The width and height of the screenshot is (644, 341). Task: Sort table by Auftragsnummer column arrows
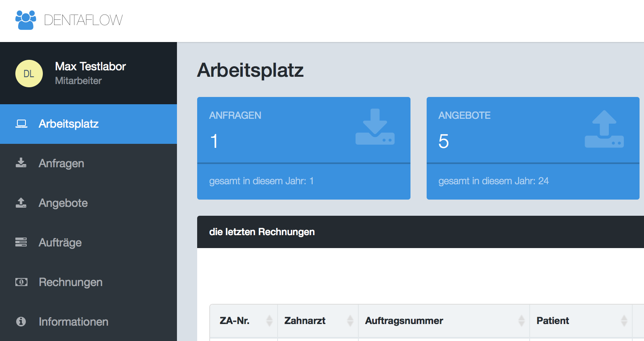click(522, 321)
